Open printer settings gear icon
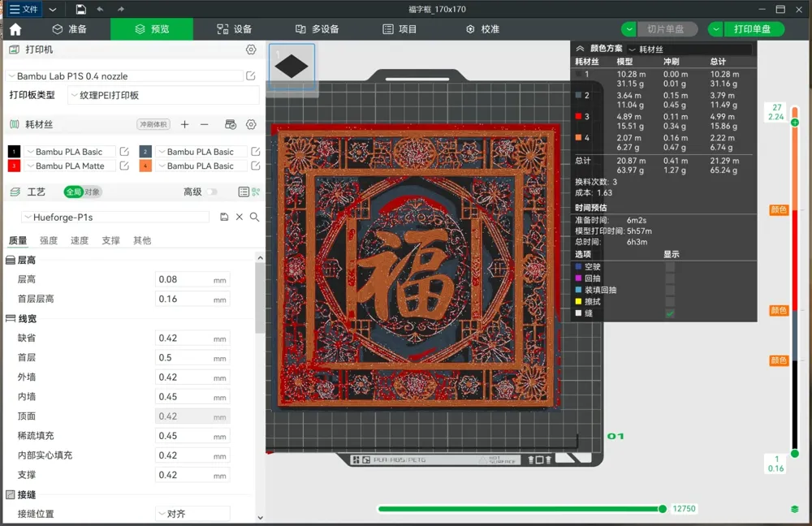 [251, 50]
